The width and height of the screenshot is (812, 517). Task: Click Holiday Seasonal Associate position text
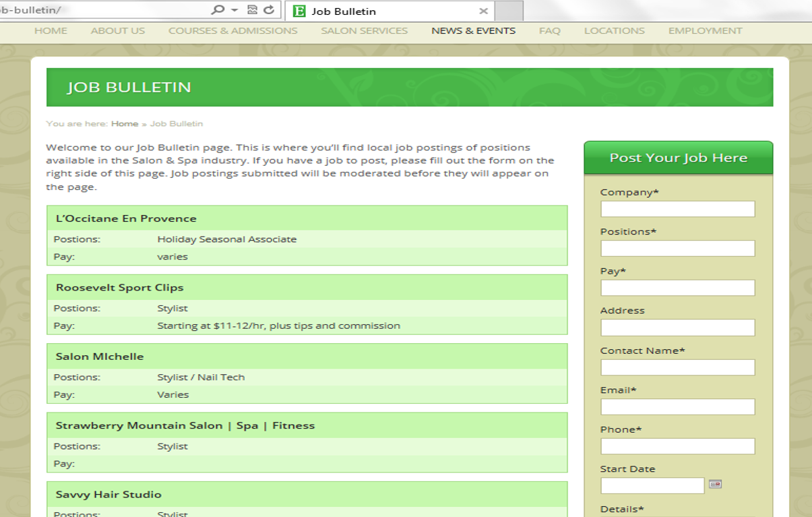[x=226, y=239]
